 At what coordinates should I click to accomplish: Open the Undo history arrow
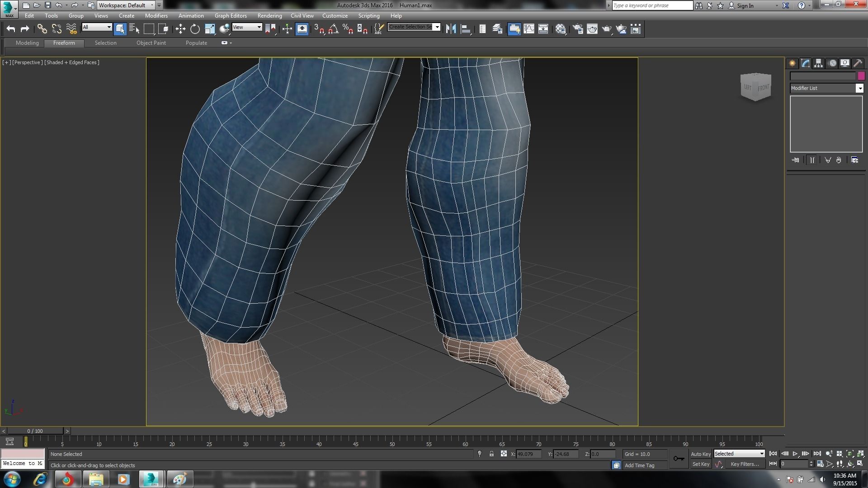coord(66,5)
